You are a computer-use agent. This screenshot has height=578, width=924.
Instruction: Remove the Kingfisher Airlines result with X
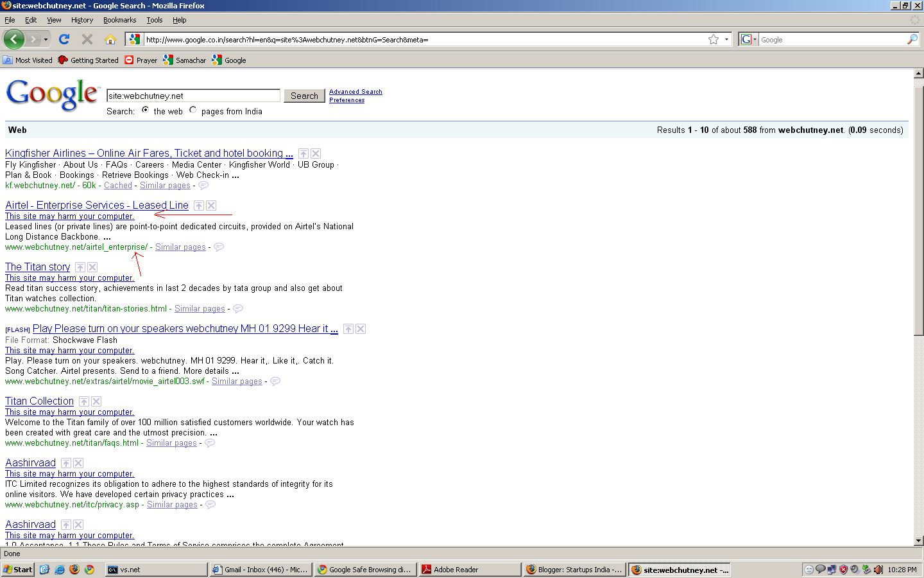(x=316, y=153)
